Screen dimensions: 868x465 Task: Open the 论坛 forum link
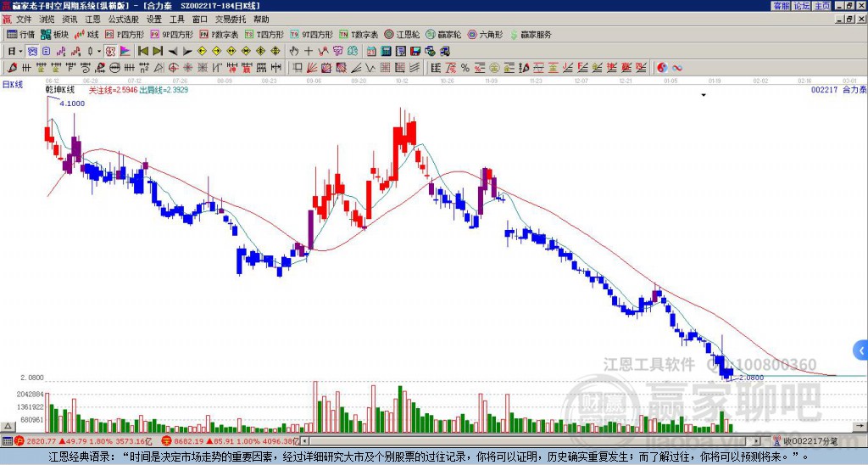point(802,6)
